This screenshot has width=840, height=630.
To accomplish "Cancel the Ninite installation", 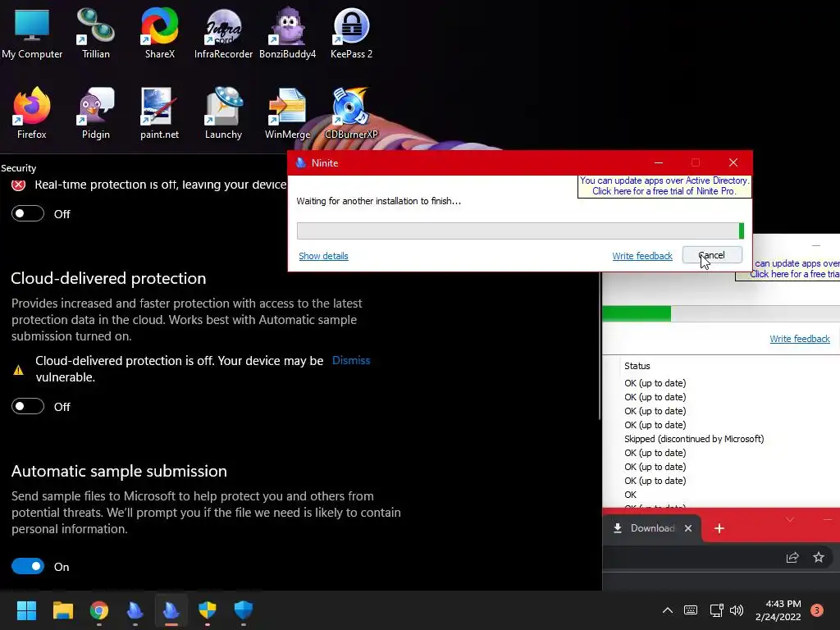I will point(712,255).
